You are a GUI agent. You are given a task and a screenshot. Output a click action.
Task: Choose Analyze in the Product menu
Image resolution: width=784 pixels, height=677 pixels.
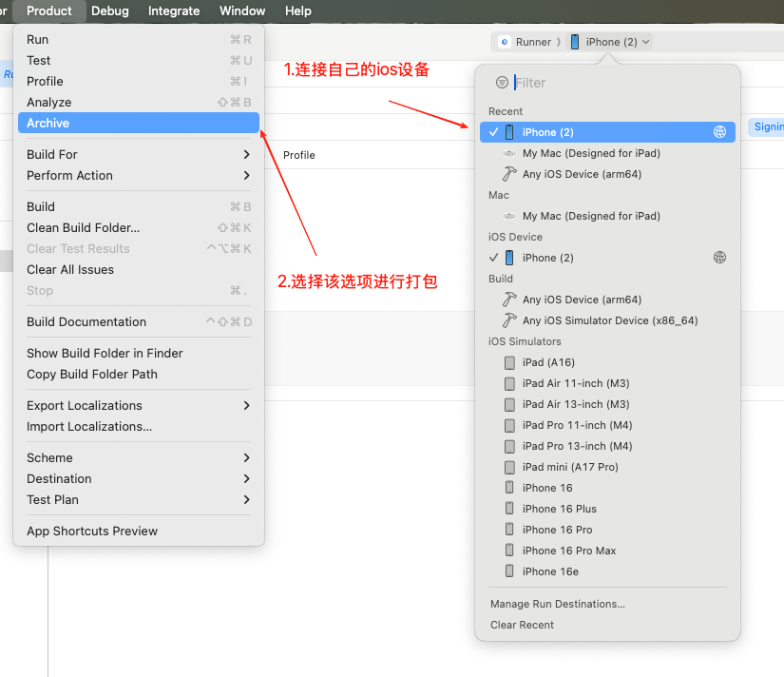139,102
